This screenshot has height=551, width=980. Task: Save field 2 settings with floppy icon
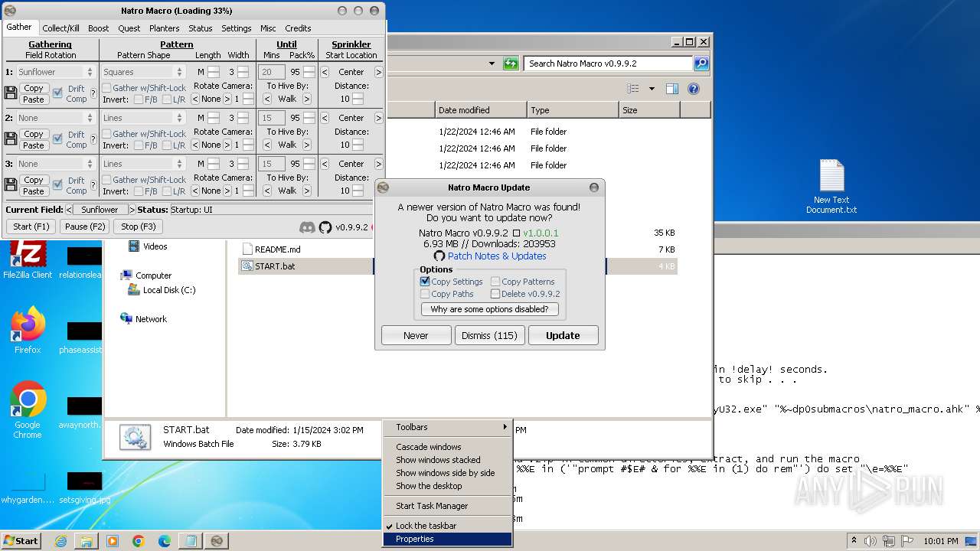[x=11, y=139]
